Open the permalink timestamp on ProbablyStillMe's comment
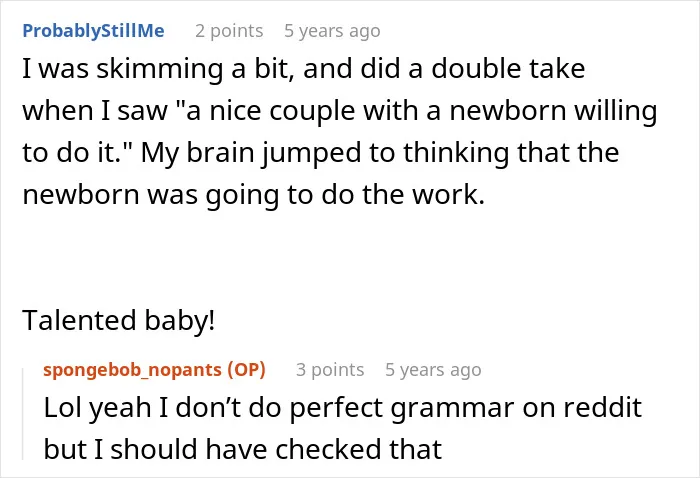The height and width of the screenshot is (478, 700). pyautogui.click(x=332, y=31)
